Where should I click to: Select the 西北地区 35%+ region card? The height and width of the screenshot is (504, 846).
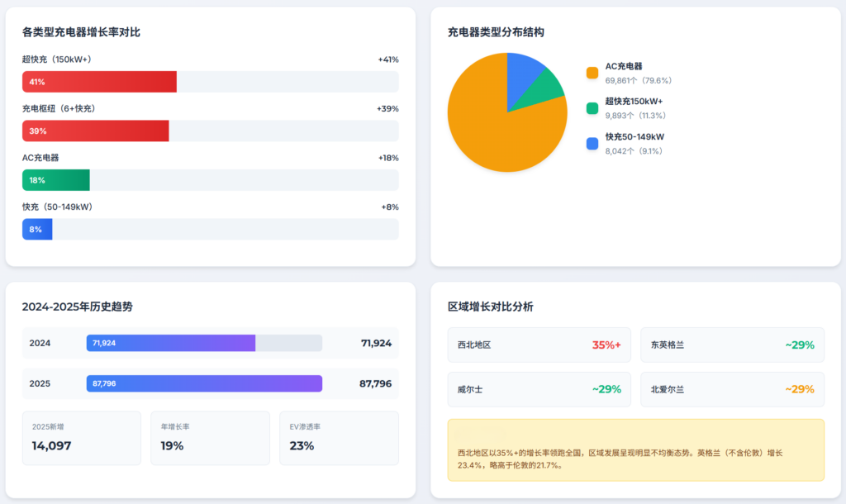(x=539, y=345)
